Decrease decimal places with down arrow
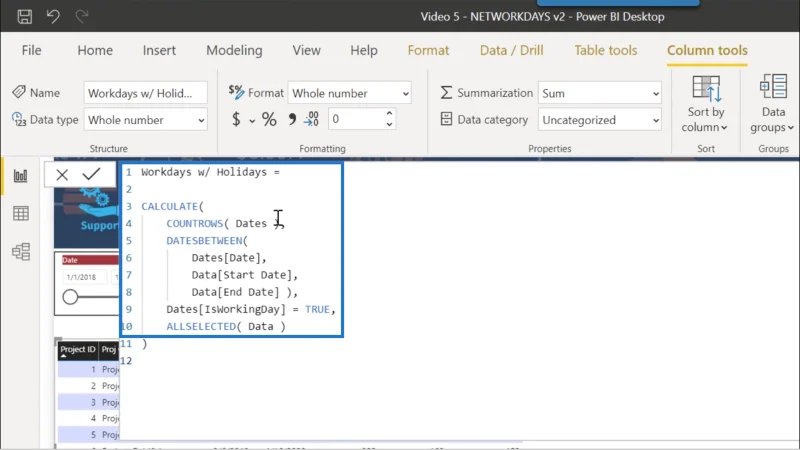 (x=389, y=124)
